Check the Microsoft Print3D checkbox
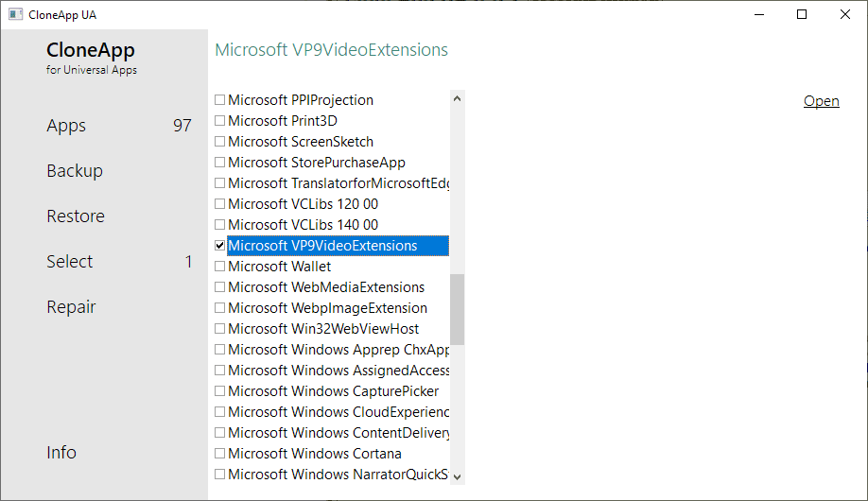This screenshot has width=868, height=501. point(219,121)
